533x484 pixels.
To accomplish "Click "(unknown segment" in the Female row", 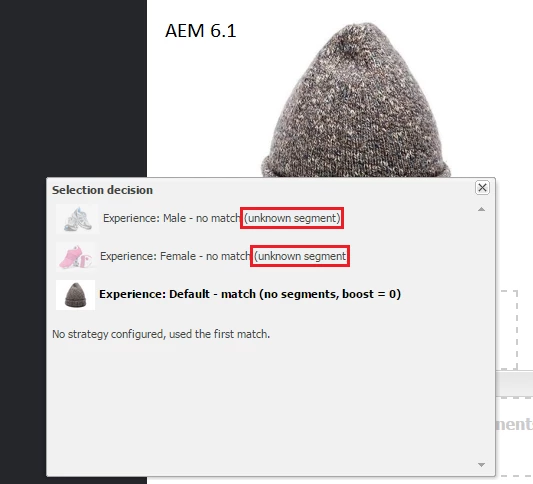I will (300, 256).
